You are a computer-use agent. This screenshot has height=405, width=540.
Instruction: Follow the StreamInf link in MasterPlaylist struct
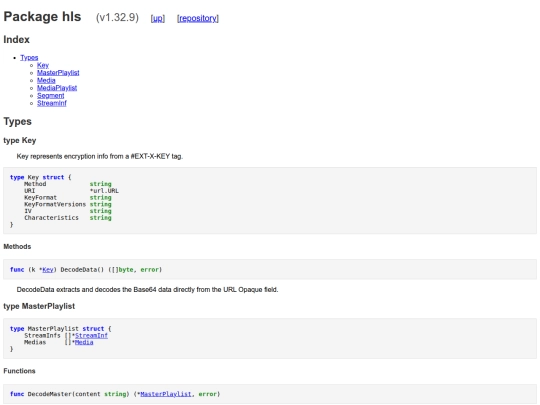pyautogui.click(x=91, y=335)
